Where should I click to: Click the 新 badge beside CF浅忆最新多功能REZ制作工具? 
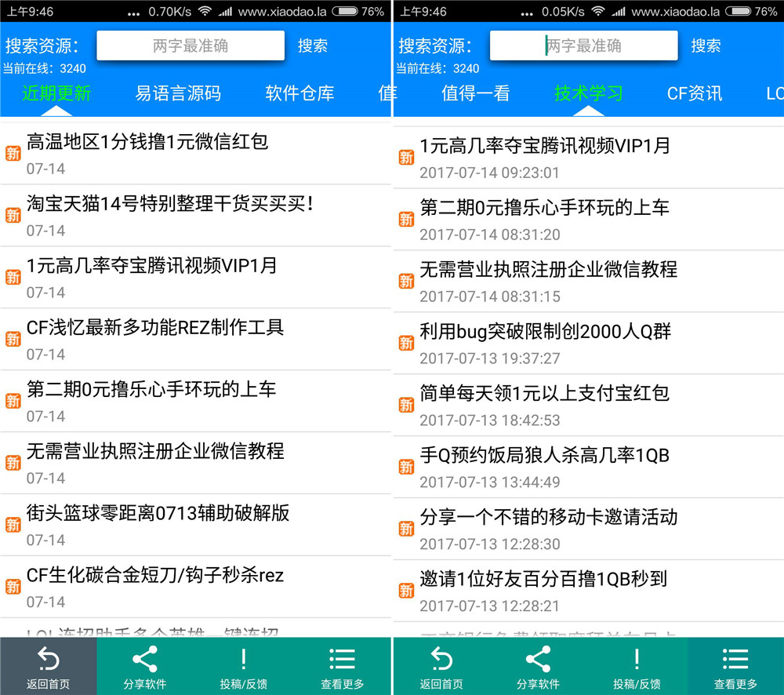pyautogui.click(x=13, y=339)
